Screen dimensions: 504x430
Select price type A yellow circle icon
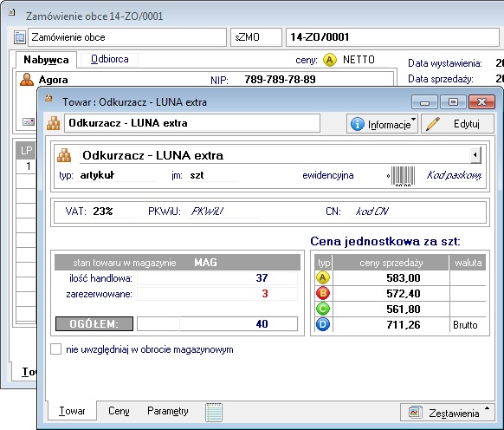click(x=323, y=277)
